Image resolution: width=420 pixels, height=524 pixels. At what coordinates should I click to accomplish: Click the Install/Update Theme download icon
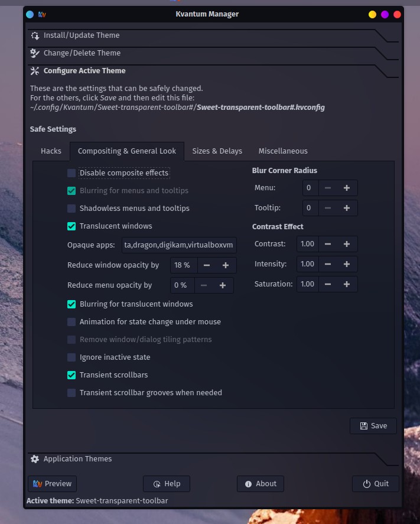(x=35, y=35)
